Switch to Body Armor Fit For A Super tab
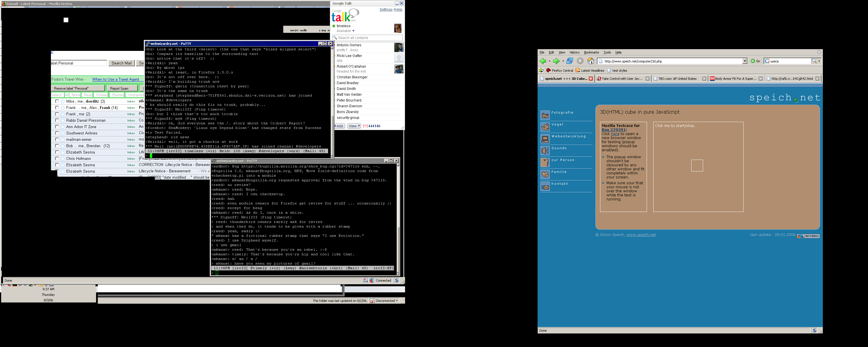868x347 pixels. click(x=736, y=79)
